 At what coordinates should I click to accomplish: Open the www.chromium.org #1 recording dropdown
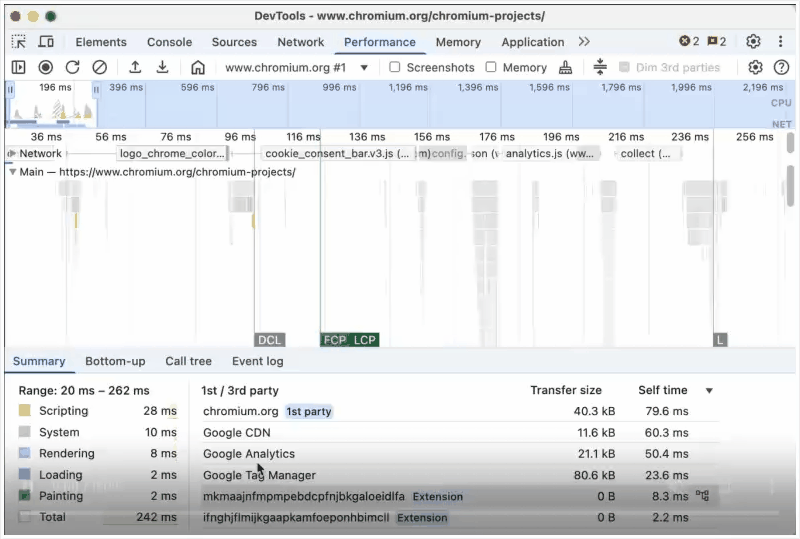pyautogui.click(x=296, y=67)
